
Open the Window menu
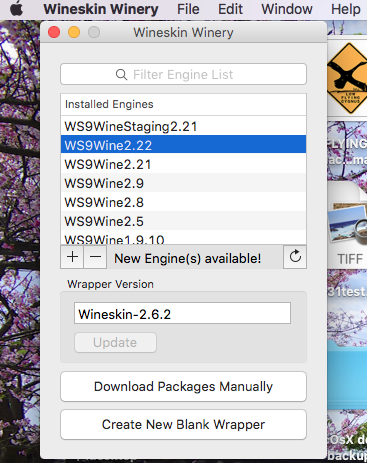tap(287, 9)
